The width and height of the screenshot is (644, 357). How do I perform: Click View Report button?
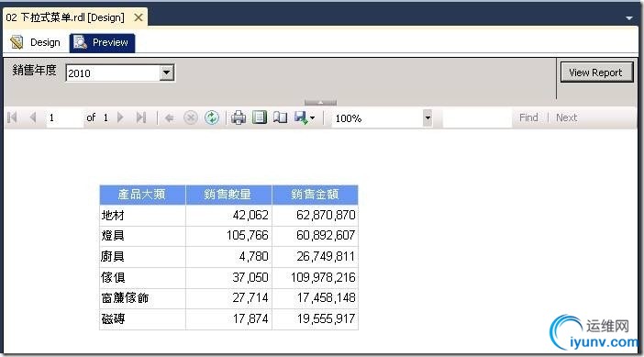click(596, 73)
